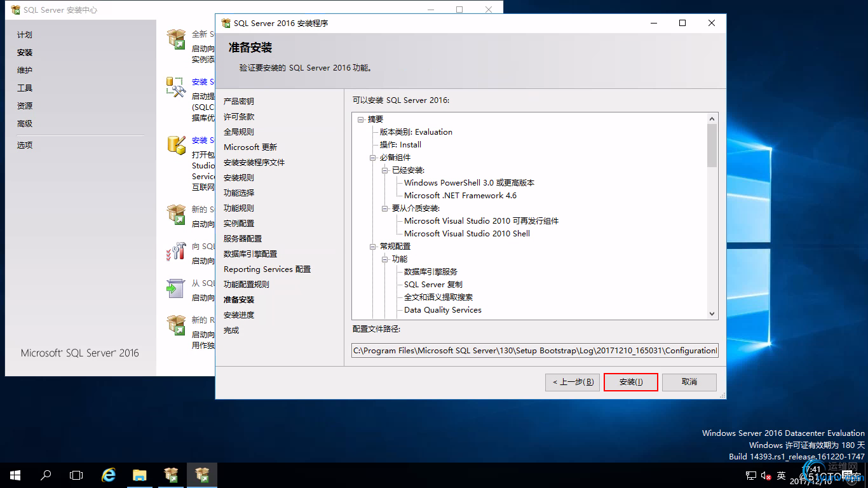Image resolution: width=868 pixels, height=488 pixels.
Task: Select Windows PowerShell 3.0 或更高版本 row
Action: 469,183
